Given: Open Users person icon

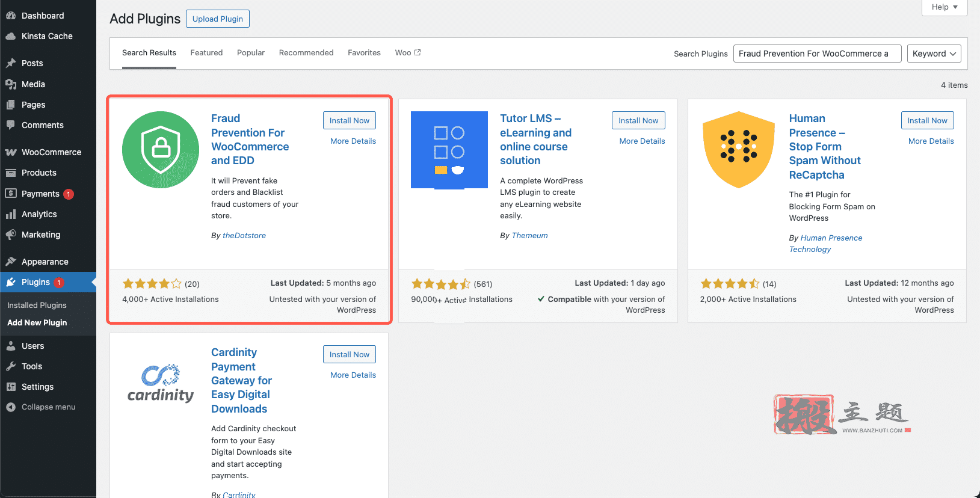Looking at the screenshot, I should pyautogui.click(x=11, y=346).
